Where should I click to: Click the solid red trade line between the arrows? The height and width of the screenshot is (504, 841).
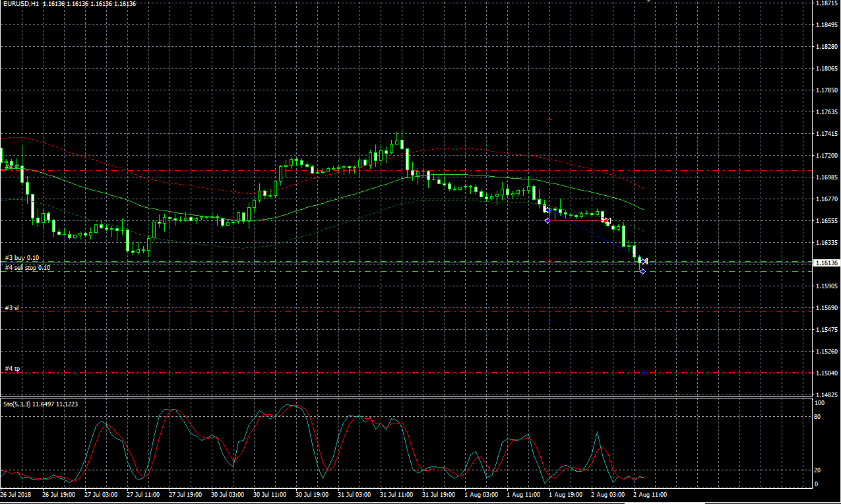[575, 220]
